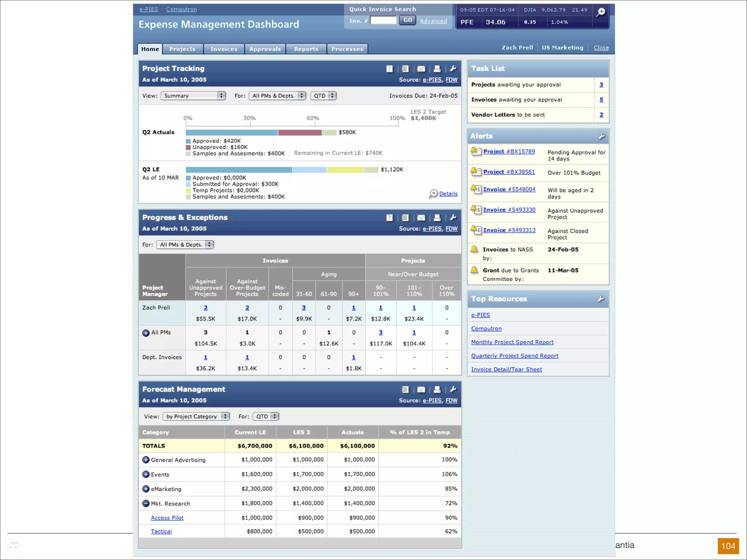Expand the General Advertising category
Image resolution: width=747 pixels, height=560 pixels.
[146, 460]
